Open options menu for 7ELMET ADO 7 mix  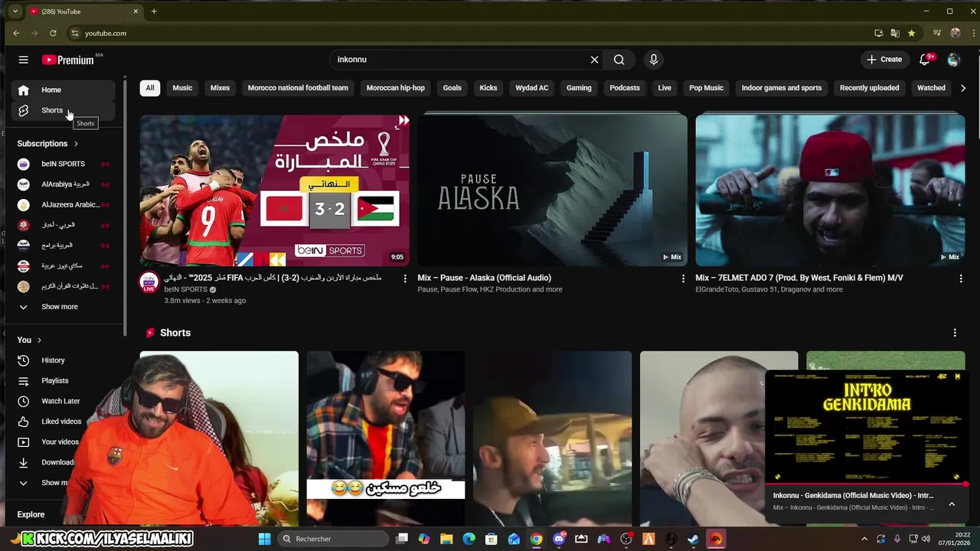961,279
